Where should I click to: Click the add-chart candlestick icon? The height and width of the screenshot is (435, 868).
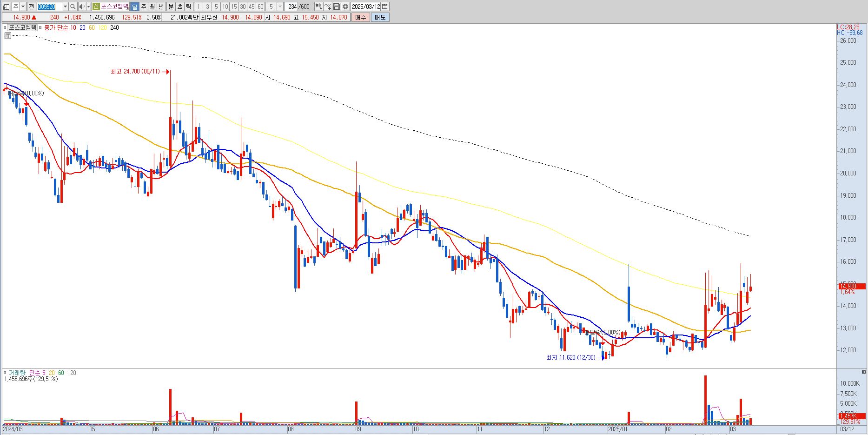(318, 7)
